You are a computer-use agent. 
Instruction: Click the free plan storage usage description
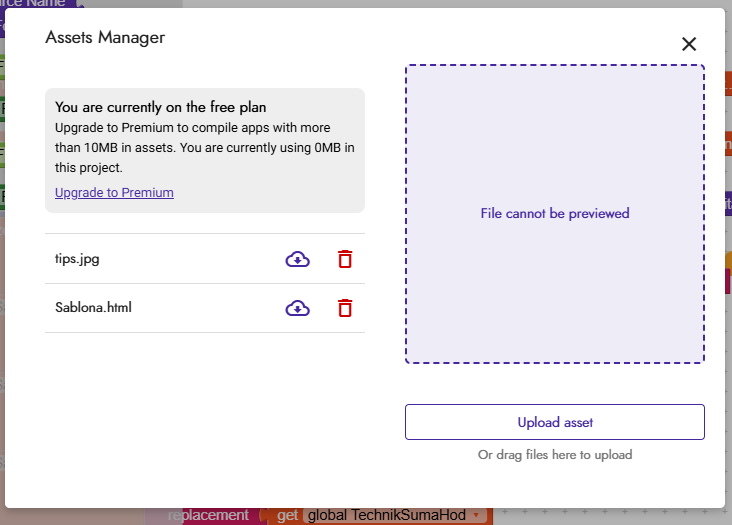click(204, 147)
